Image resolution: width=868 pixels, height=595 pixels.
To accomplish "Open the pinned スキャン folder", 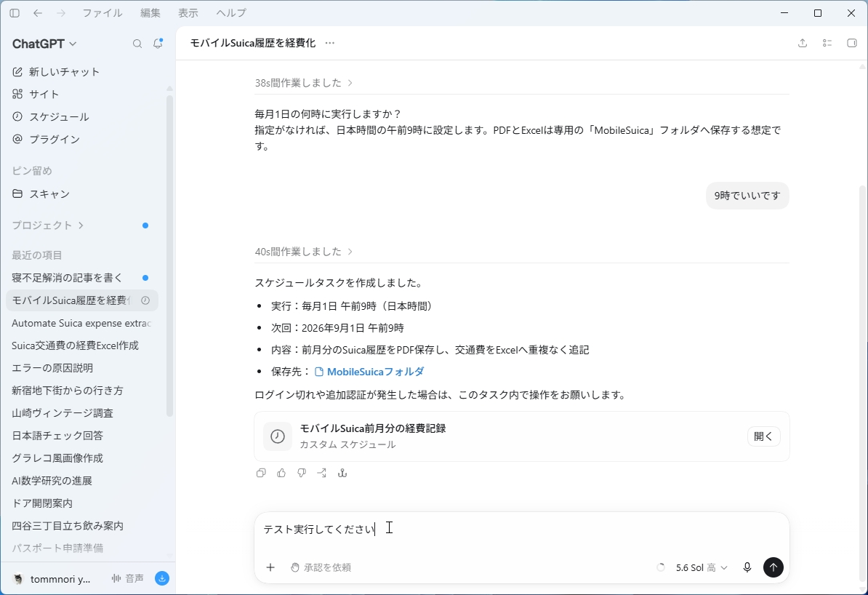I will click(x=41, y=194).
